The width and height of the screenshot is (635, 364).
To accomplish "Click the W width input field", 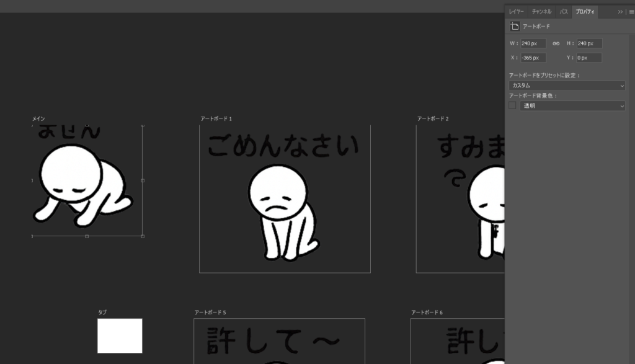I will 533,43.
